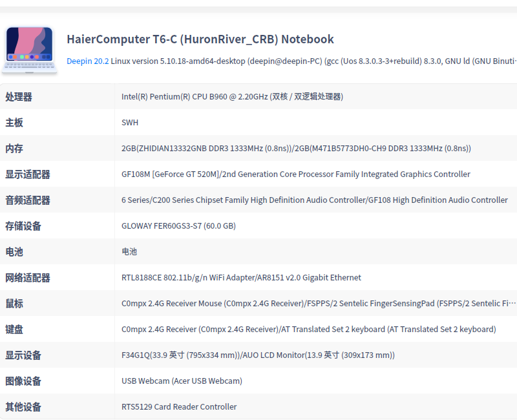This screenshot has height=420, width=517.
Task: Click the 电池 value in battery row
Action: click(x=129, y=251)
